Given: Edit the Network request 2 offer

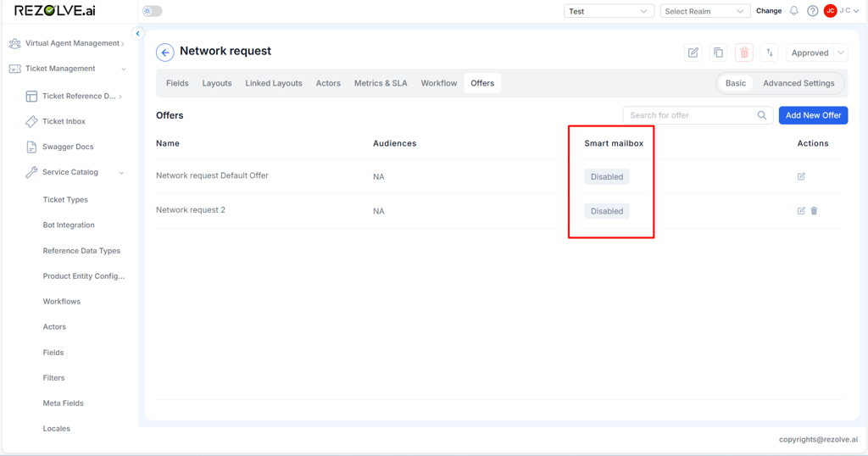Looking at the screenshot, I should tap(801, 211).
